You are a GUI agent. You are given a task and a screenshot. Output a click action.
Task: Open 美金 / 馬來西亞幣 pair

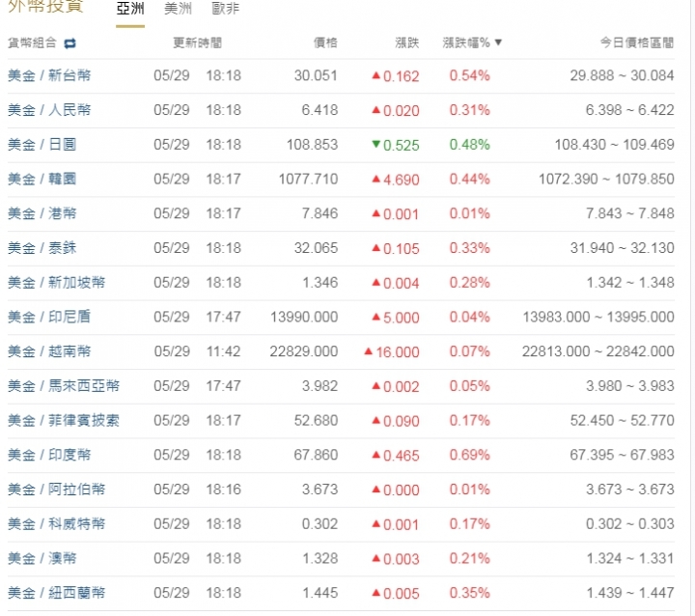coord(64,386)
